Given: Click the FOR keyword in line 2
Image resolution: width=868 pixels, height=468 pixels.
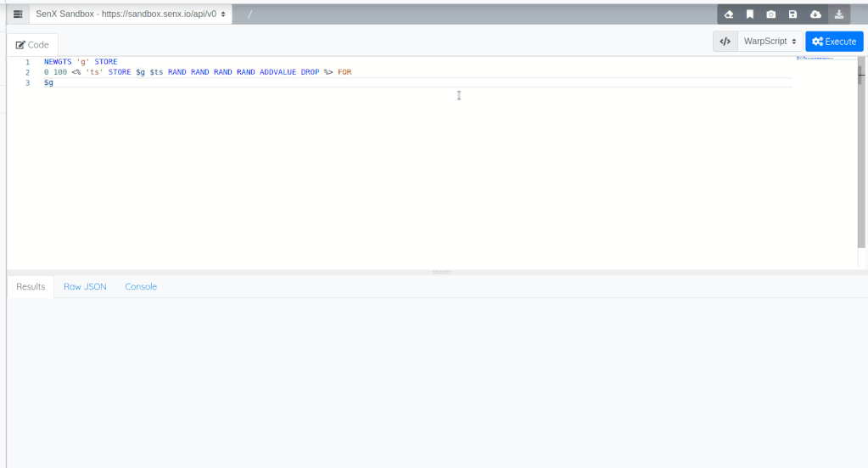Looking at the screenshot, I should coord(344,72).
